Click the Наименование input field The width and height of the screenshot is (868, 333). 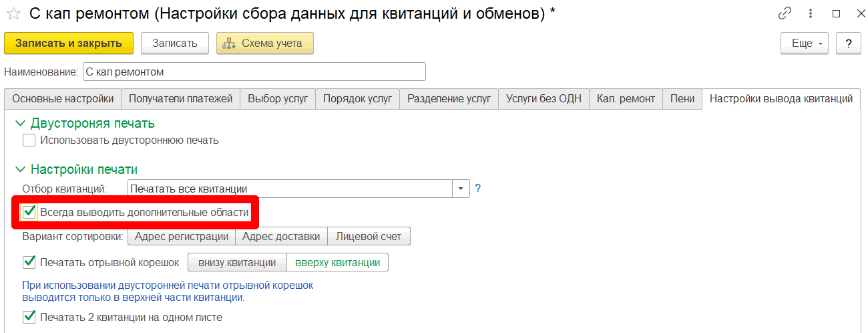pos(254,72)
